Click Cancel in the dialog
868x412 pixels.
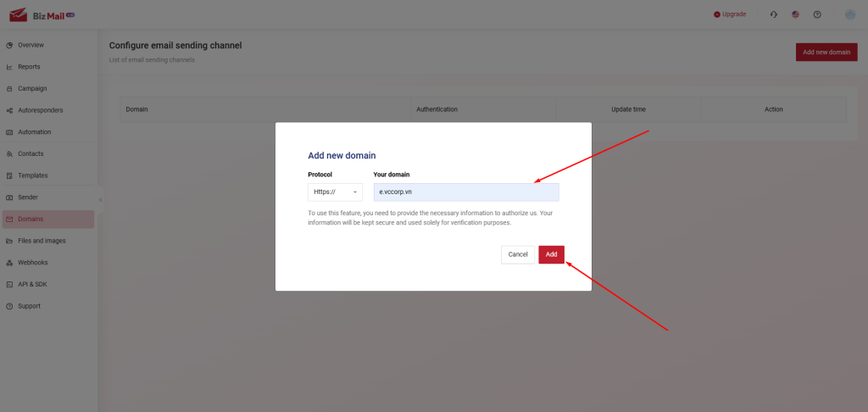click(x=518, y=254)
